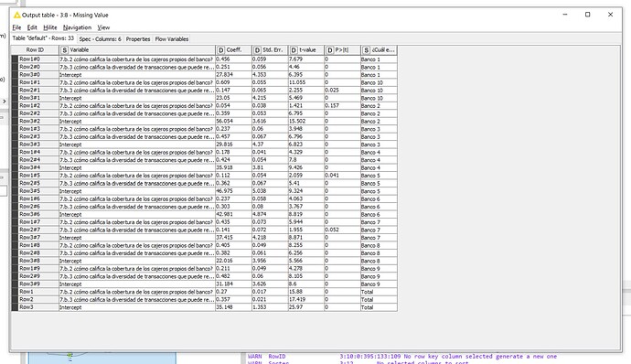Click the Total cell in row Row3
This screenshot has width=631, height=364.
[380, 307]
